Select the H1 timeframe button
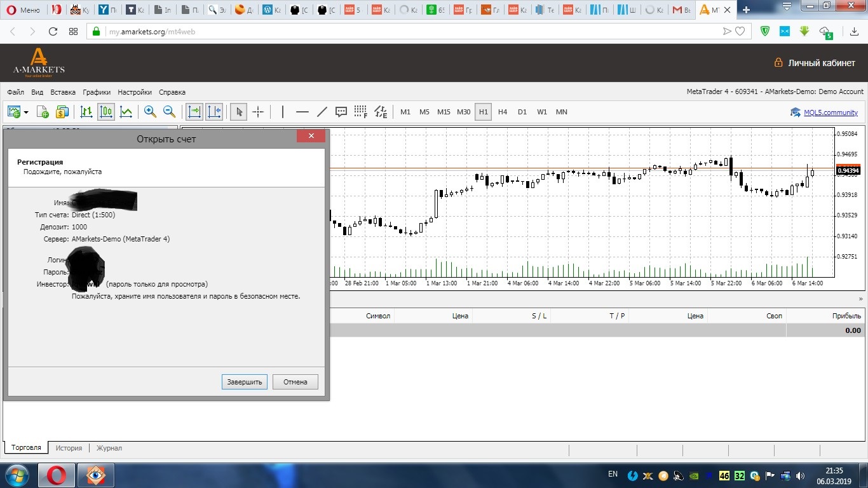 (484, 112)
